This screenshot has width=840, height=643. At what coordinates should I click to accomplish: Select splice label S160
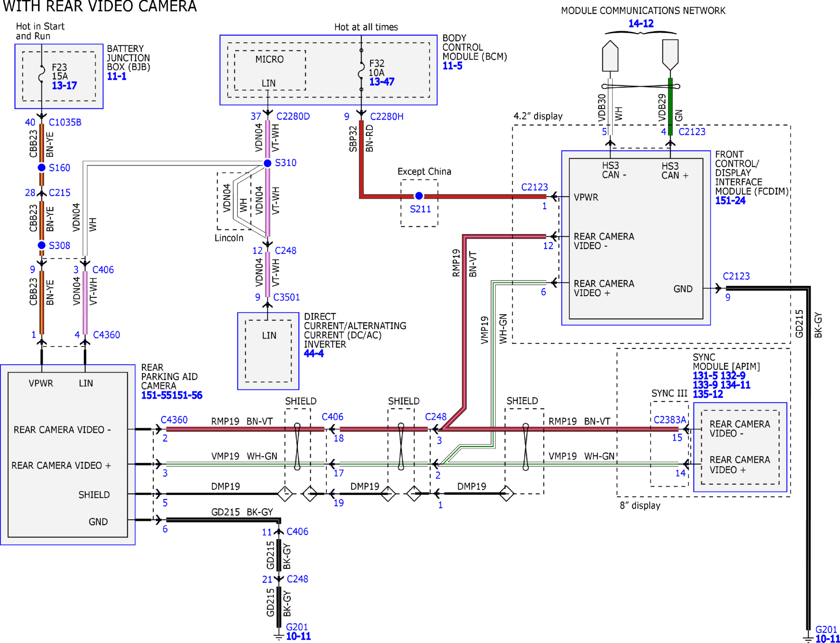click(x=60, y=168)
